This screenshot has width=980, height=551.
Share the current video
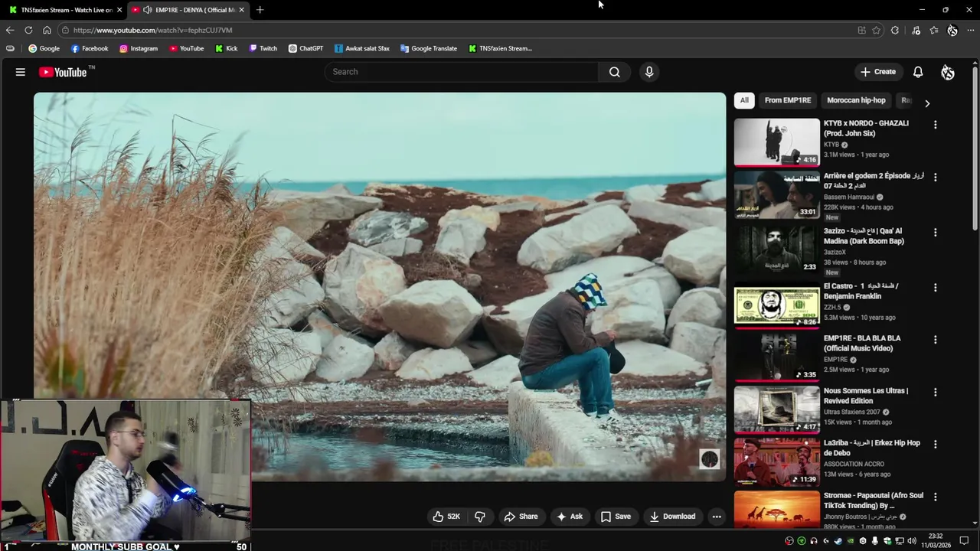point(521,517)
